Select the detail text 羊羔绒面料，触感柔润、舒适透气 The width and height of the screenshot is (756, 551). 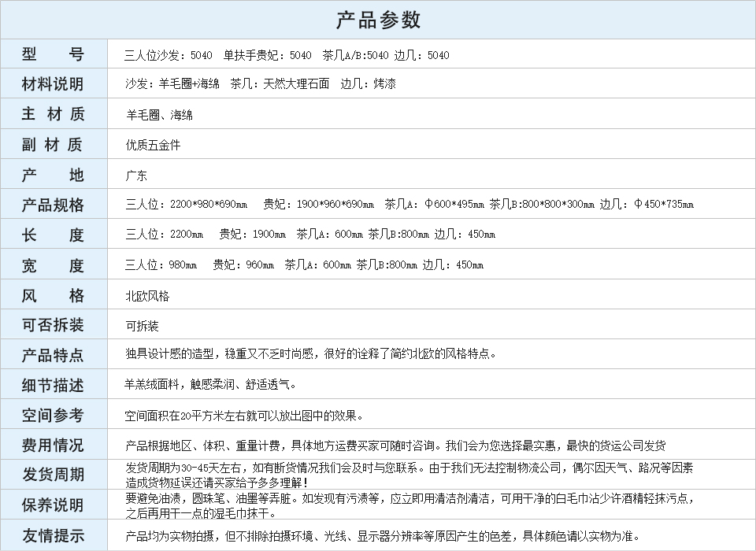point(210,384)
